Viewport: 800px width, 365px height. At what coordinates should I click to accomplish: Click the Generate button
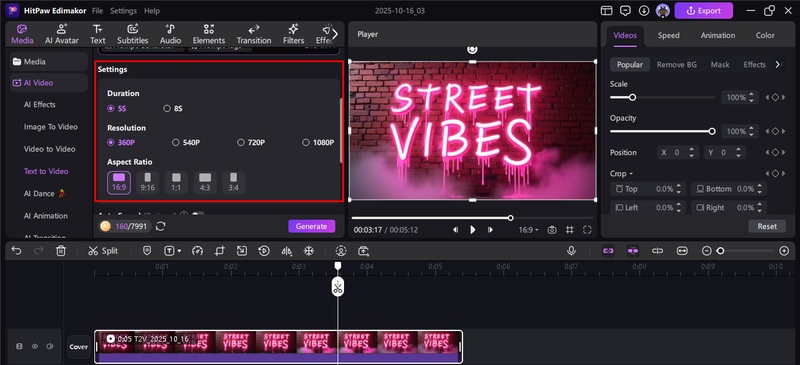[311, 226]
